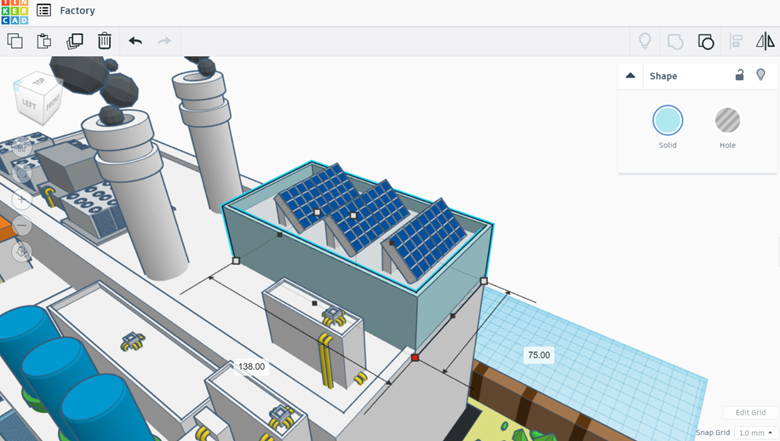Hide selected shape using Shape panel lightbulb

[x=761, y=75]
